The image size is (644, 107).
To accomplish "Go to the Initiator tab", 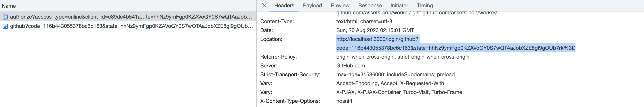I will [x=399, y=6].
